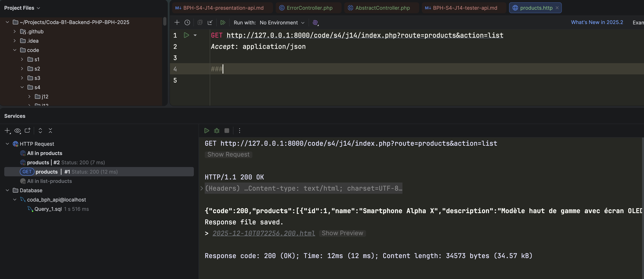Screen dimensions: 644x279
Task: Select the debug bug icon in Services console
Action: 217,130
